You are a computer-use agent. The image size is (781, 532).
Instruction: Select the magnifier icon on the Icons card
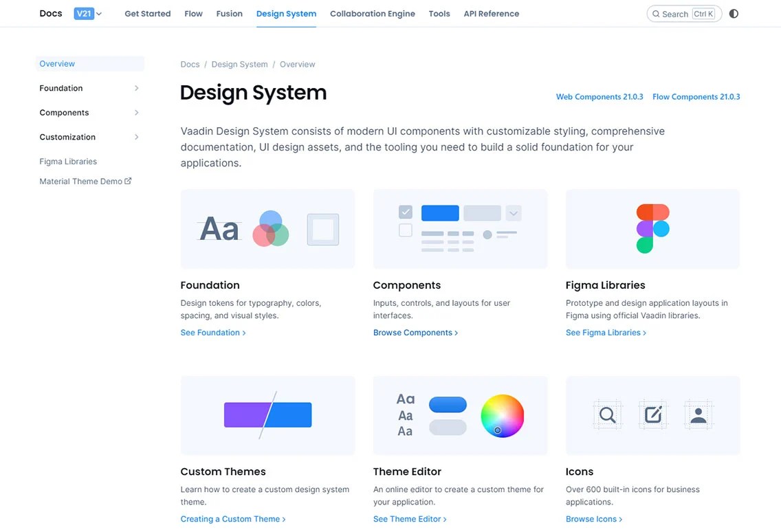coord(607,414)
